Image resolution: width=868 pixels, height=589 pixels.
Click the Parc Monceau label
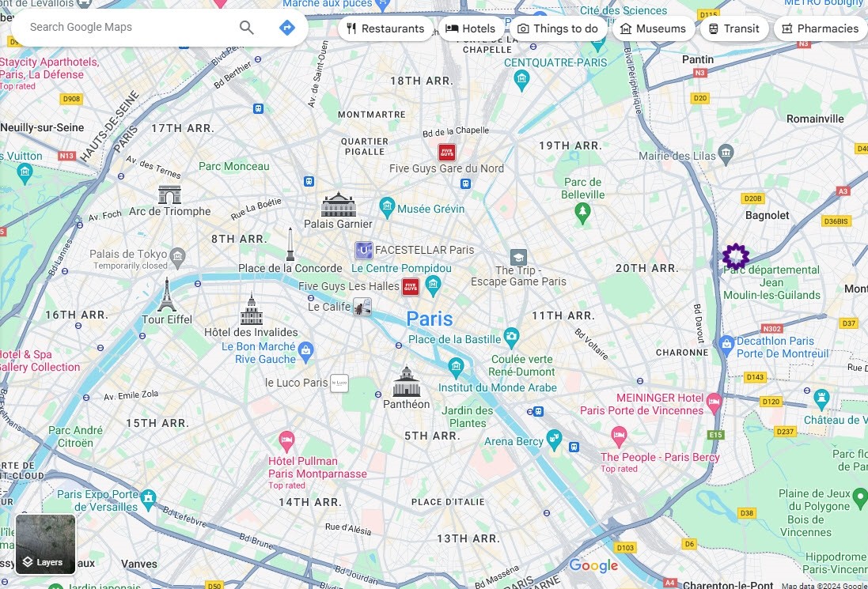click(x=234, y=166)
